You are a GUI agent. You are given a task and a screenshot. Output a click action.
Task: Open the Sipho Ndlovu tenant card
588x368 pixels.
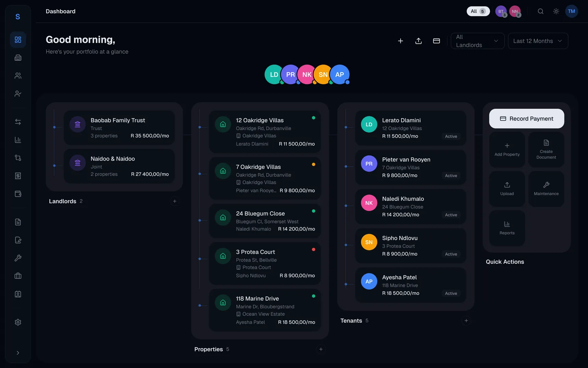(x=411, y=245)
